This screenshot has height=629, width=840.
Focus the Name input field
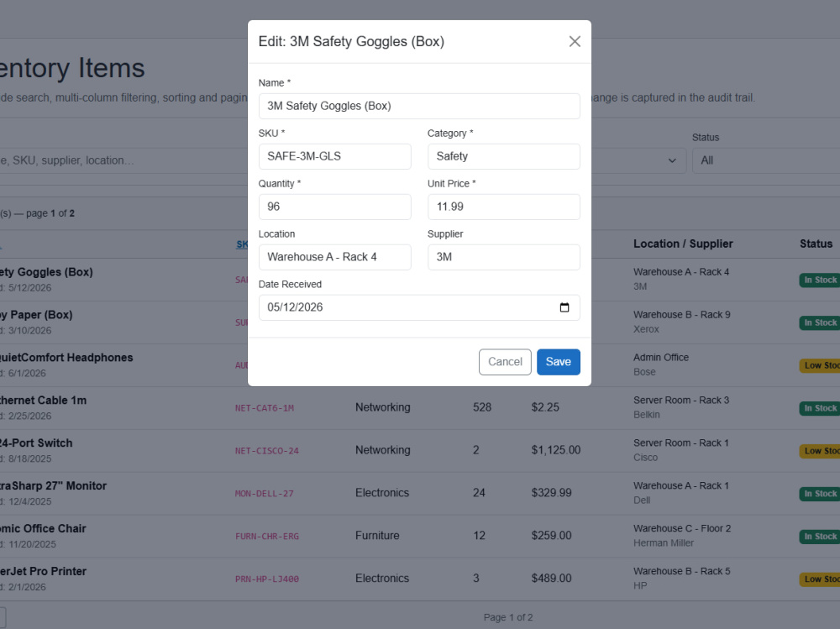[419, 106]
